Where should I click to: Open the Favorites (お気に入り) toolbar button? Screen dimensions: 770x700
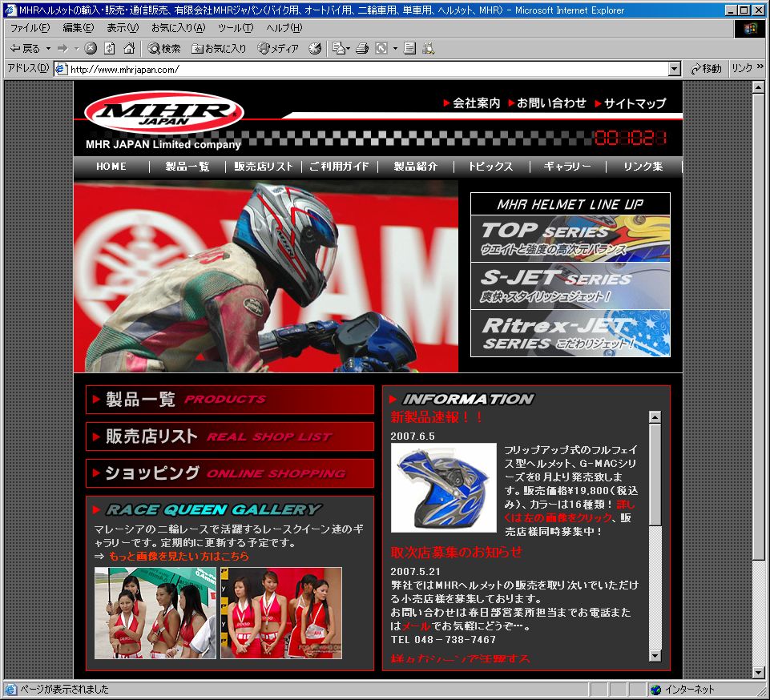point(219,49)
